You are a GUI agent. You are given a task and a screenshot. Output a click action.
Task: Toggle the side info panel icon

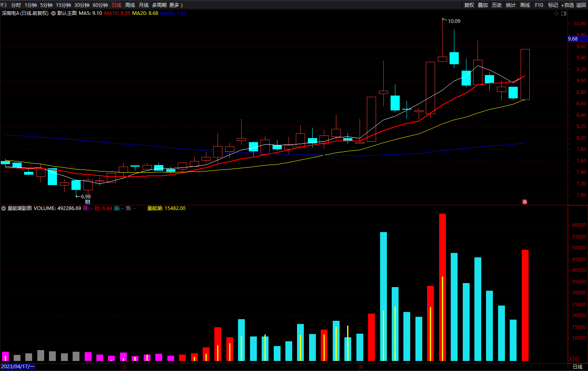564,13
